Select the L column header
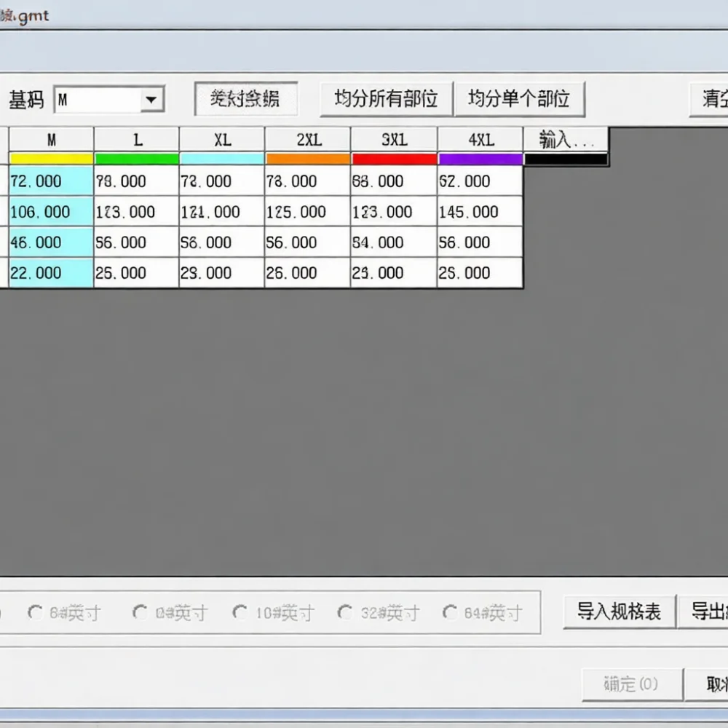This screenshot has width=728, height=728. (137, 140)
